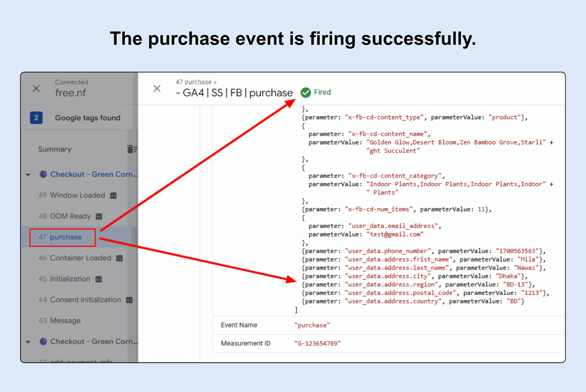Click the API icon next to Container Loaded
Screen dimensions: 586x392
[119, 258]
